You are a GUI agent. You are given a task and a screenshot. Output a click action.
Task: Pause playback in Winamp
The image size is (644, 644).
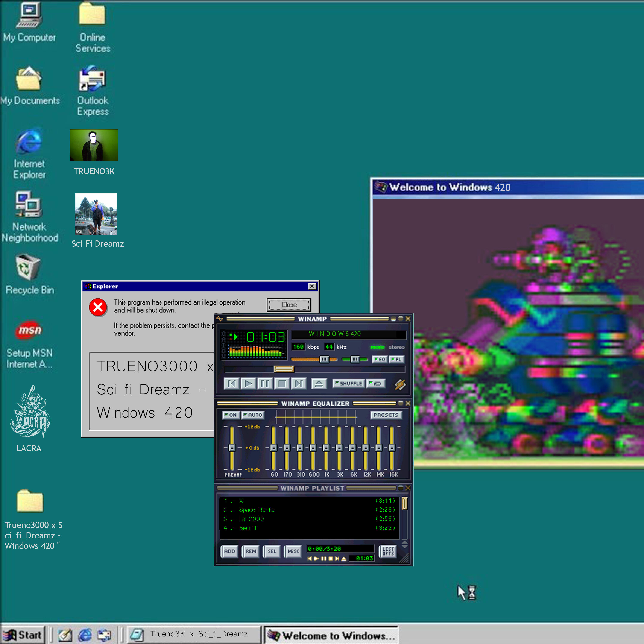tap(265, 384)
